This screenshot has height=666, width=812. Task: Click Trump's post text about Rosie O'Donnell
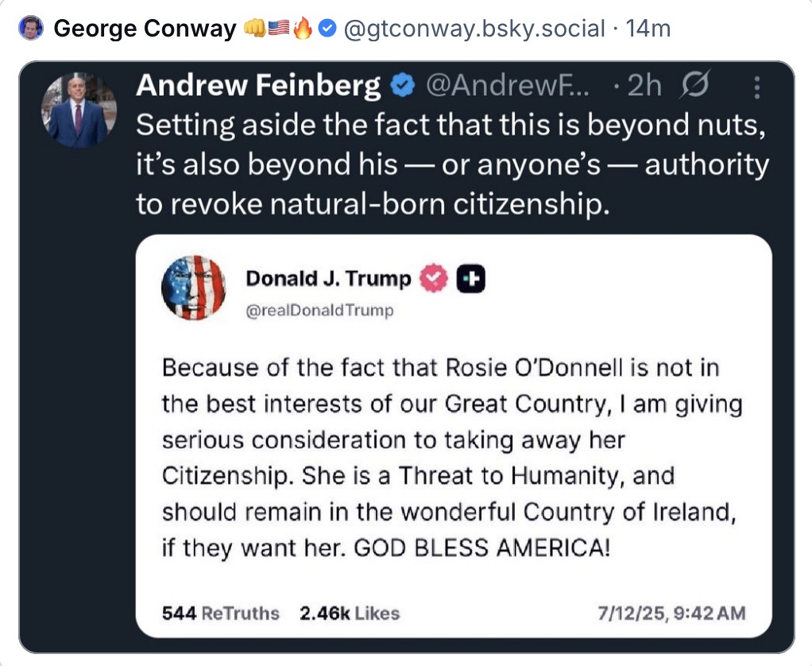pyautogui.click(x=451, y=457)
